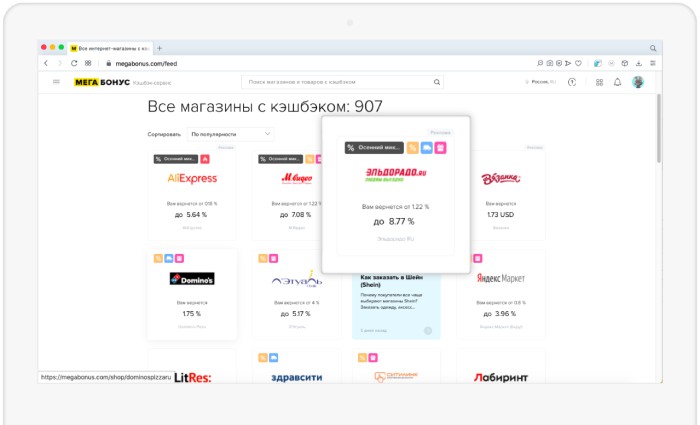The height and width of the screenshot is (425, 700).
Task: Click the blue truck badge on the Domino's card
Action: 169,258
